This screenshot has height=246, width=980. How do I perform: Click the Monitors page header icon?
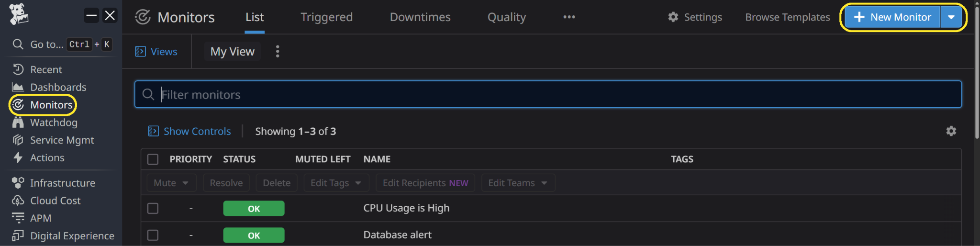pos(143,17)
